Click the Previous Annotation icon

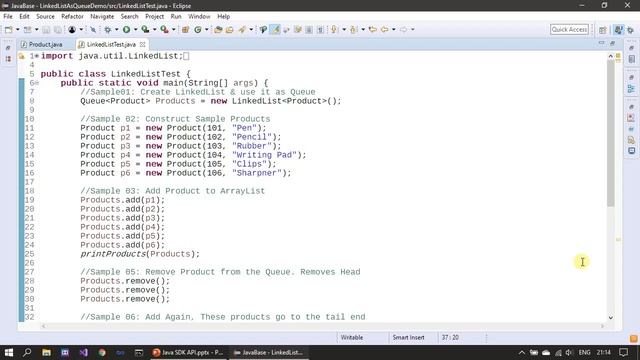(x=353, y=29)
